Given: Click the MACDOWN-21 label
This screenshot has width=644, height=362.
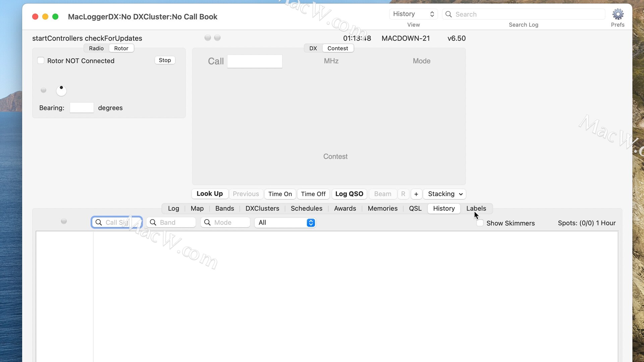Looking at the screenshot, I should (406, 39).
